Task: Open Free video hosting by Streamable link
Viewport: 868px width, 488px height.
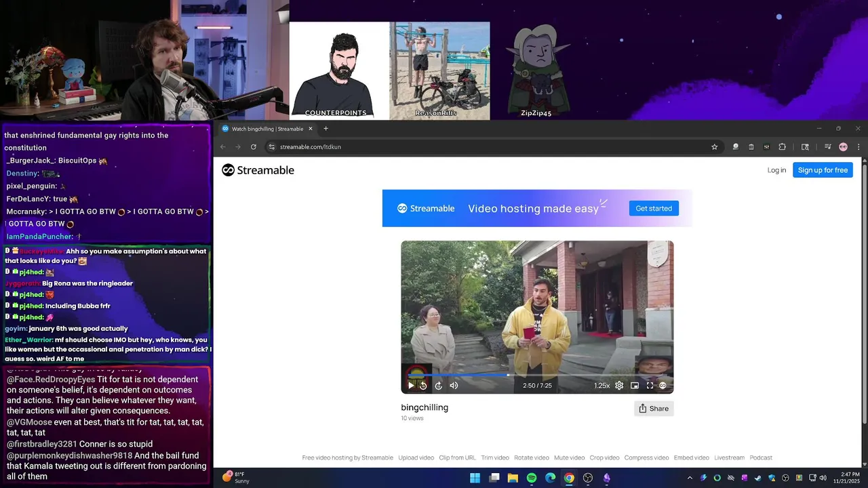Action: [347, 457]
